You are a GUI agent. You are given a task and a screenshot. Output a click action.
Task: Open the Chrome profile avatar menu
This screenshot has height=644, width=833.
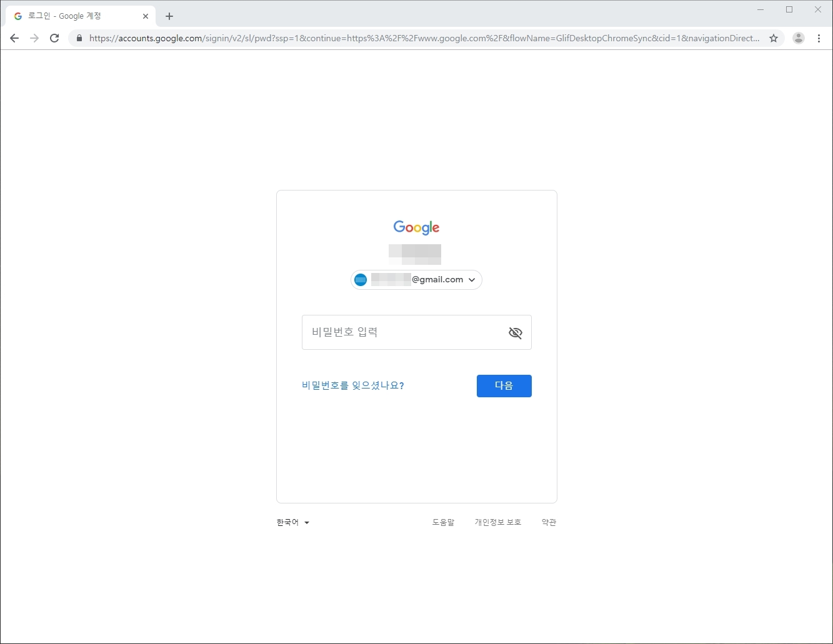[x=799, y=38]
